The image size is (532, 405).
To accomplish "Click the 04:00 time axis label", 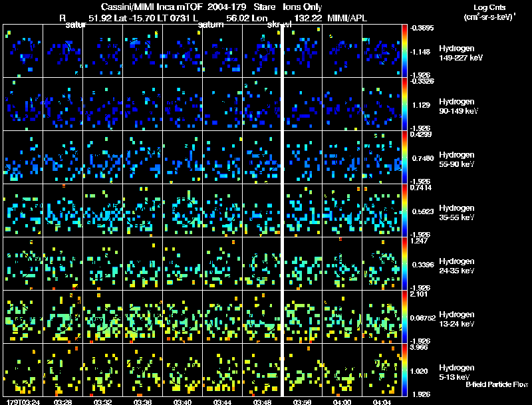I will (342, 402).
